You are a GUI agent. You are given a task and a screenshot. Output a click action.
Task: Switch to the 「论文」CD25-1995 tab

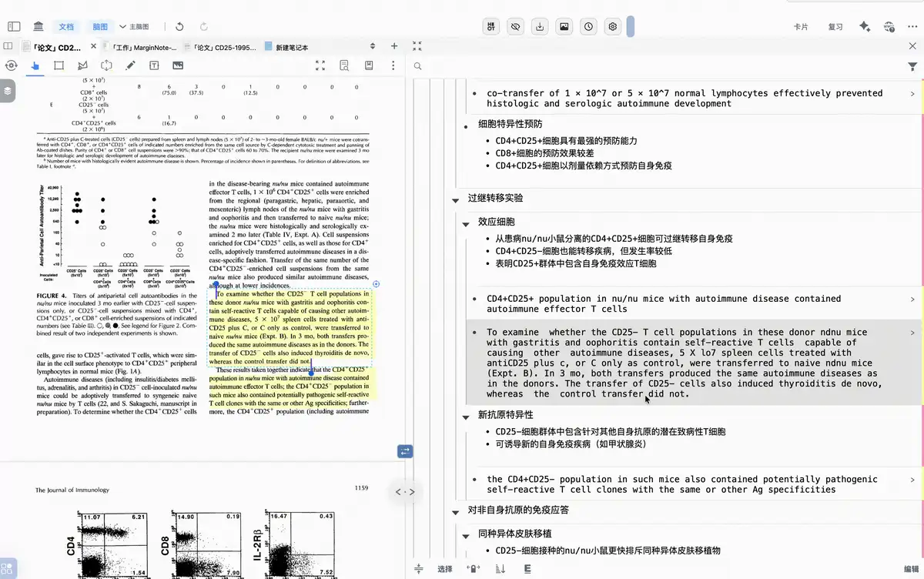click(x=223, y=47)
